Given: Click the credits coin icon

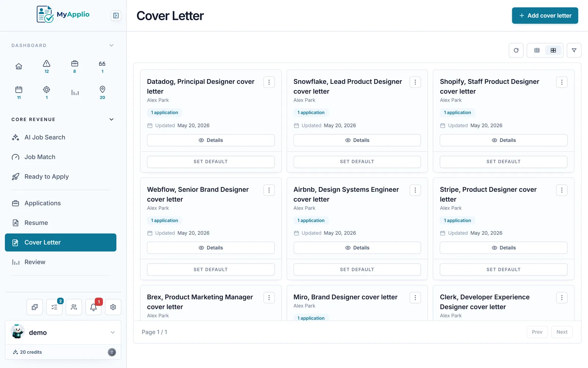Looking at the screenshot, I should 112,352.
